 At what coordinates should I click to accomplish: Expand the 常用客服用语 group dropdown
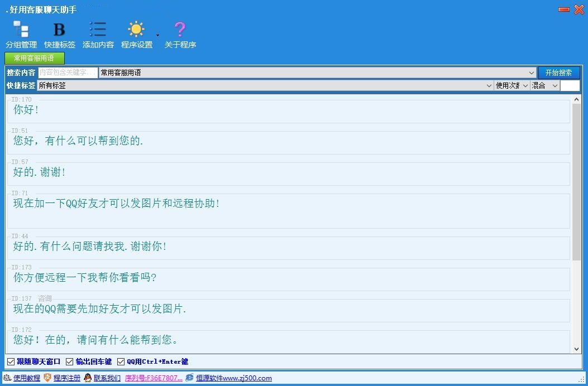[531, 73]
